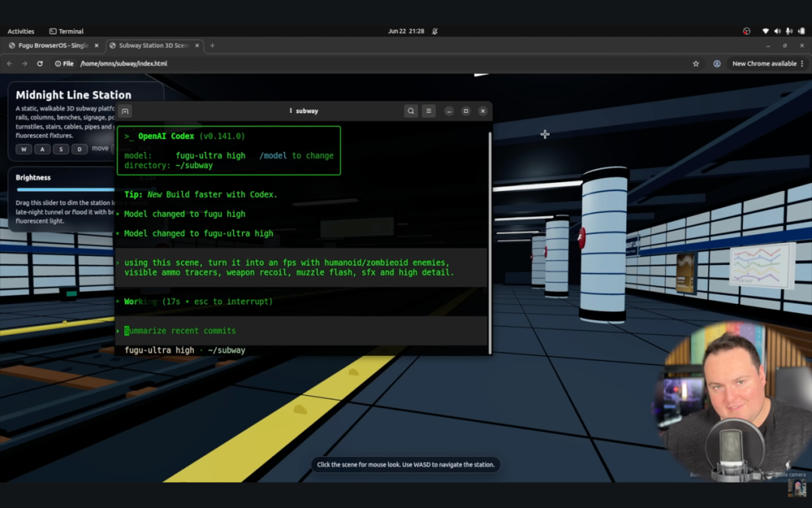Maximize the subway terminal window

(x=466, y=111)
